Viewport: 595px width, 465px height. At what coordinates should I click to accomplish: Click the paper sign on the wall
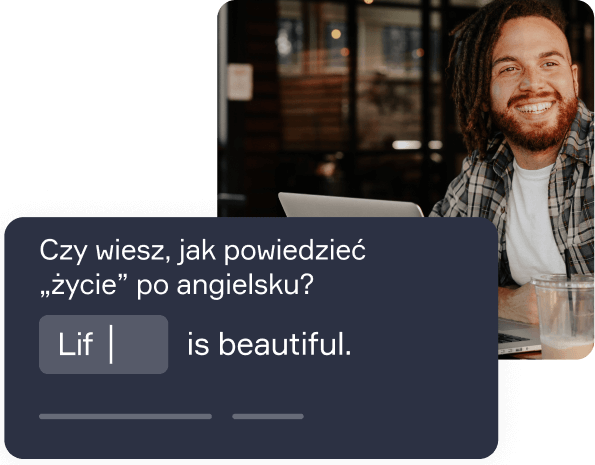pyautogui.click(x=240, y=82)
